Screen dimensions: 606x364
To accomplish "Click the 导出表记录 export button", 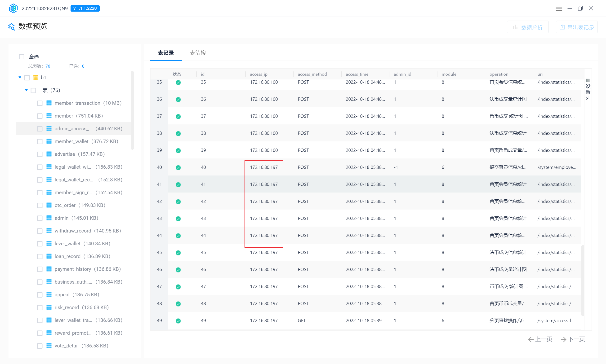I will [x=577, y=27].
